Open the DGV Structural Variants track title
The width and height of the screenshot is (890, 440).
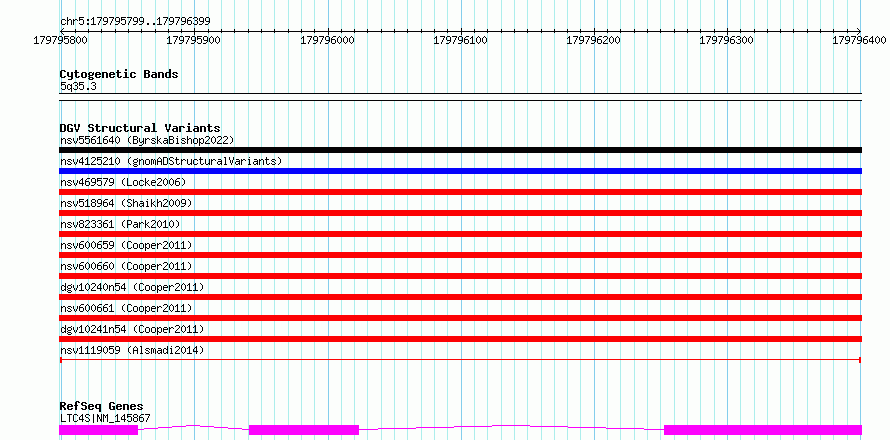[140, 128]
